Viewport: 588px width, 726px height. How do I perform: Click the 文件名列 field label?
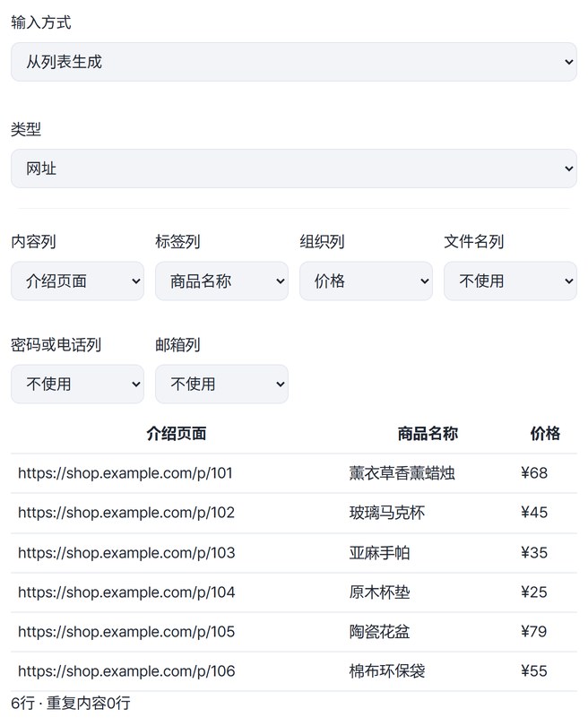[x=473, y=242]
